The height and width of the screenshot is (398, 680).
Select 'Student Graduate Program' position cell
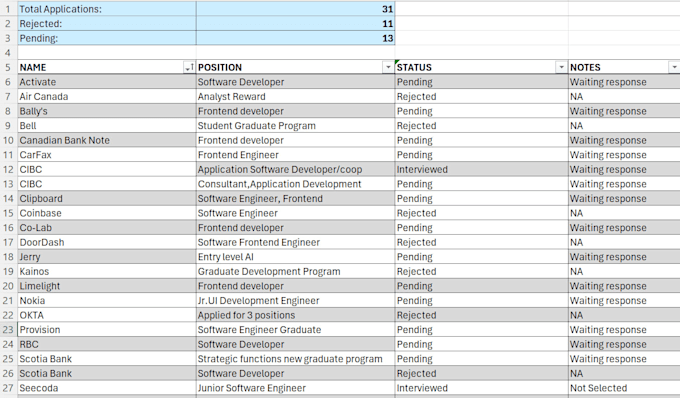[295, 126]
